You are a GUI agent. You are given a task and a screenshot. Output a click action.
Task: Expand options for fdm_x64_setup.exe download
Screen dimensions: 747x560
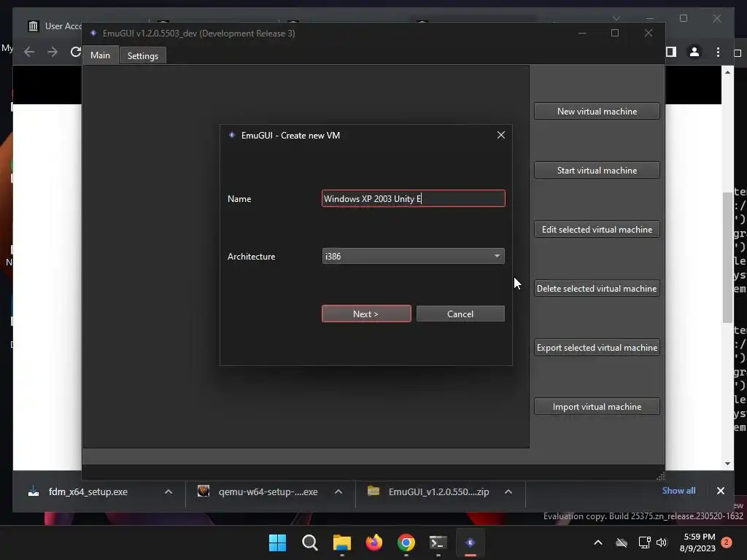point(169,492)
